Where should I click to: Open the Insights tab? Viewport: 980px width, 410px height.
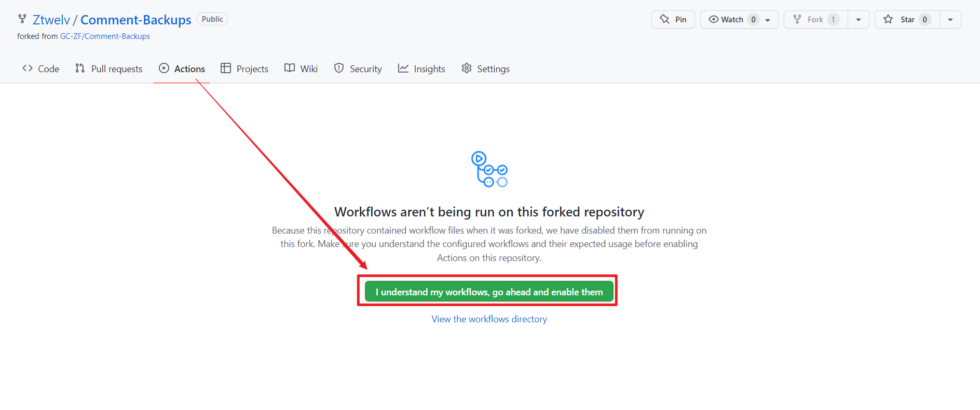pos(421,69)
